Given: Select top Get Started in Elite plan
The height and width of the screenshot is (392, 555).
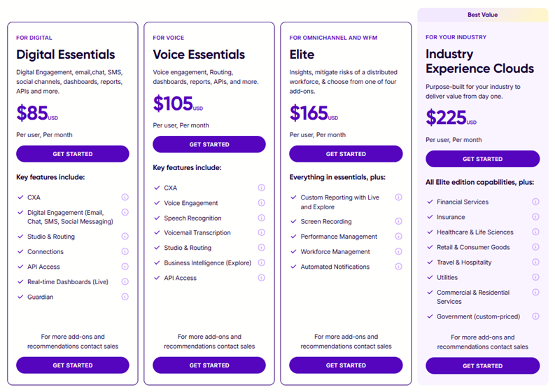Looking at the screenshot, I should tap(346, 154).
